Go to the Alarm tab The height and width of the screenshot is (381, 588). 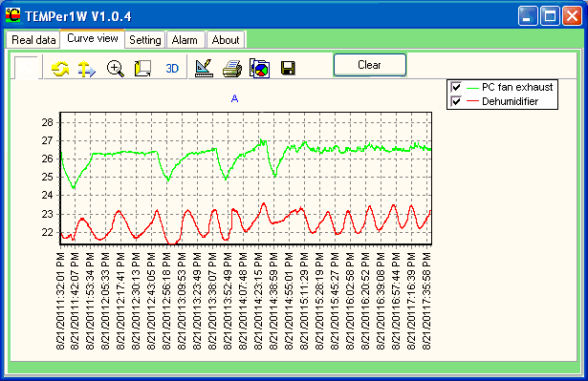(185, 40)
